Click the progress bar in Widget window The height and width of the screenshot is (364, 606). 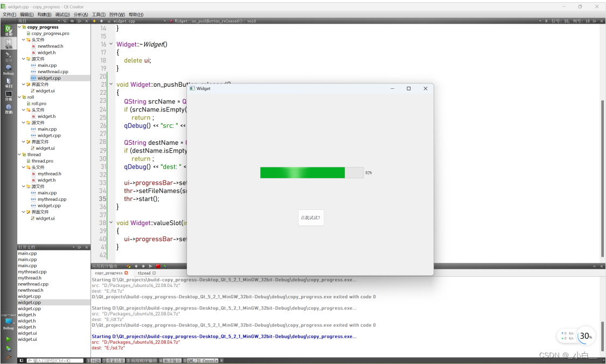point(312,173)
